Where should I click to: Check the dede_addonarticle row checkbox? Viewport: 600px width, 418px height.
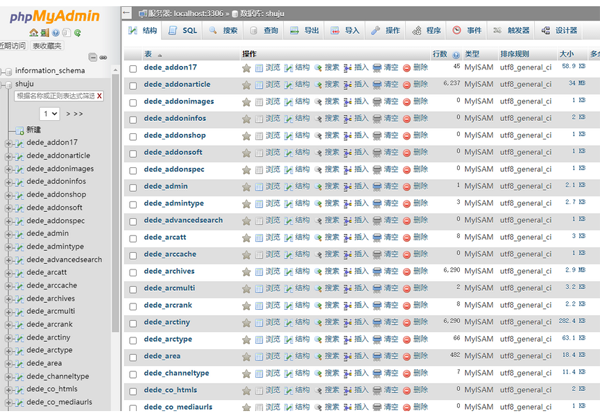click(x=133, y=86)
